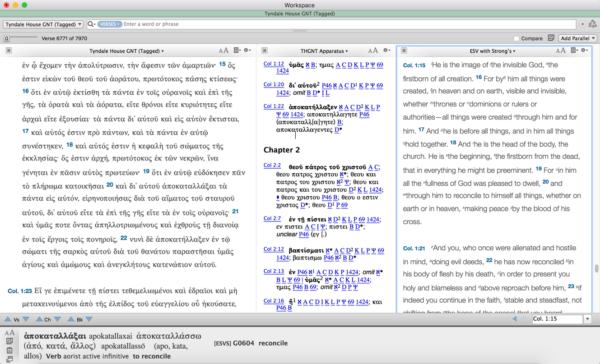Open the Col 1:22 apparatus link
The width and height of the screenshot is (600, 364).
click(x=274, y=106)
